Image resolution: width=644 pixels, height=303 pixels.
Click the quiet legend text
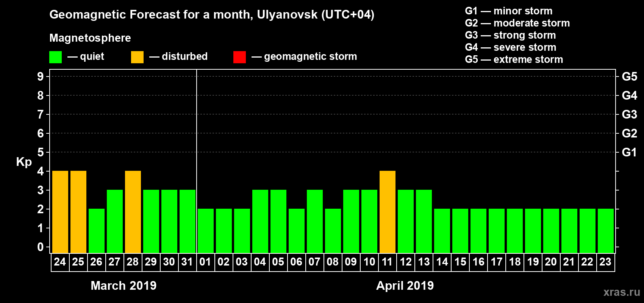tap(92, 57)
